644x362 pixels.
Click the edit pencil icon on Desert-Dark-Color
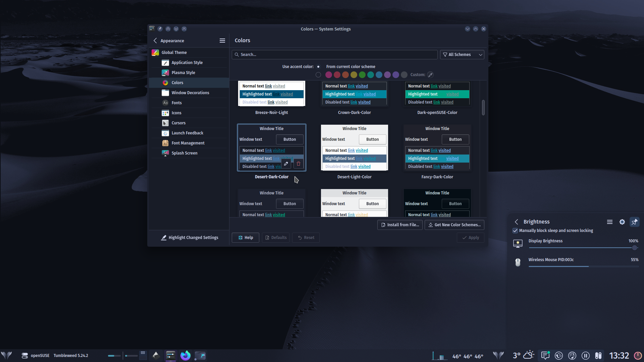coord(286,164)
